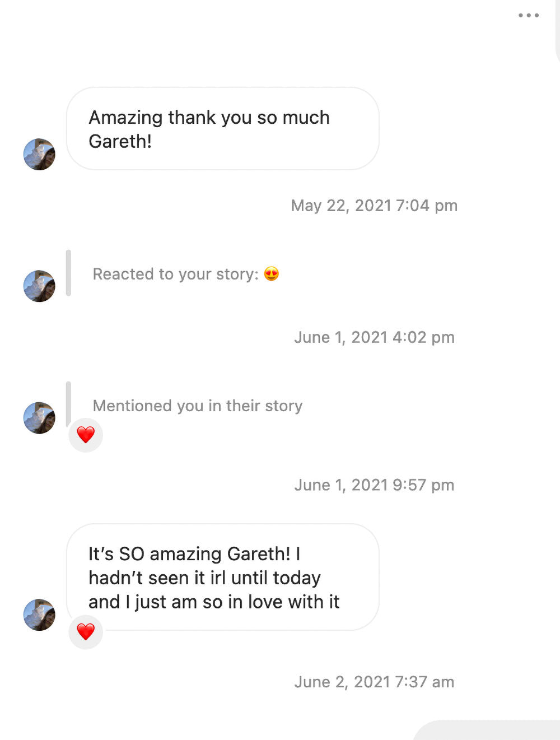
Task: Click avatar next to "Mentioned you in their story"
Action: click(x=39, y=417)
